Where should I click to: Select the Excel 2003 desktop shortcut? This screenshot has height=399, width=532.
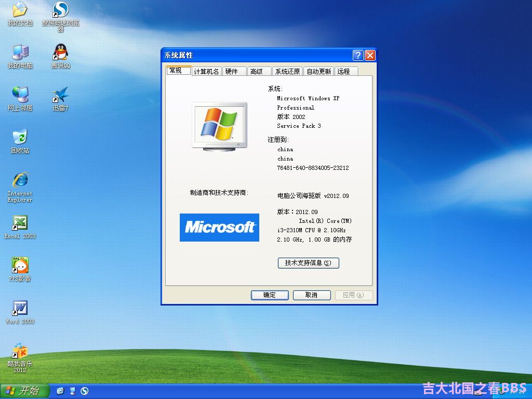(20, 227)
